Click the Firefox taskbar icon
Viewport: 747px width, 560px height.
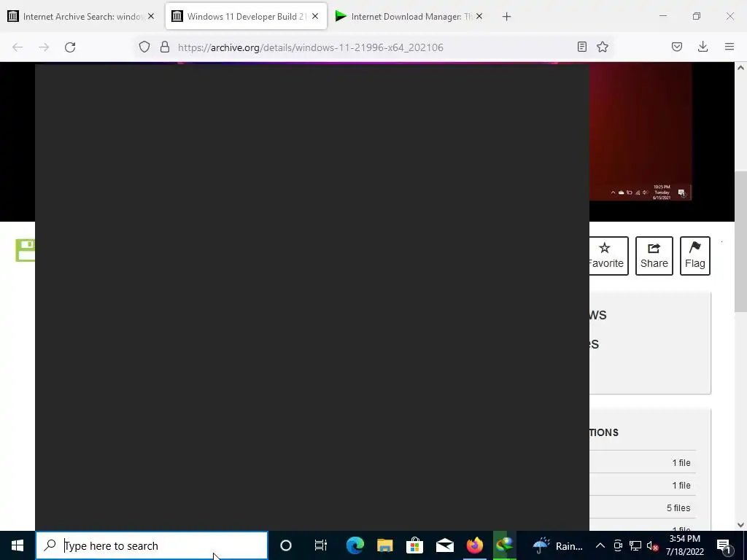[475, 545]
